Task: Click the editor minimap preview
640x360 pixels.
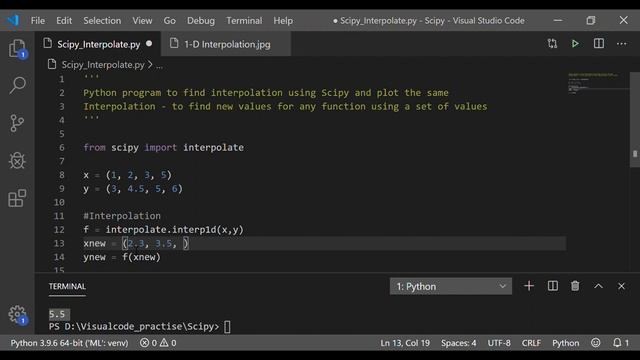Action: pos(598,84)
